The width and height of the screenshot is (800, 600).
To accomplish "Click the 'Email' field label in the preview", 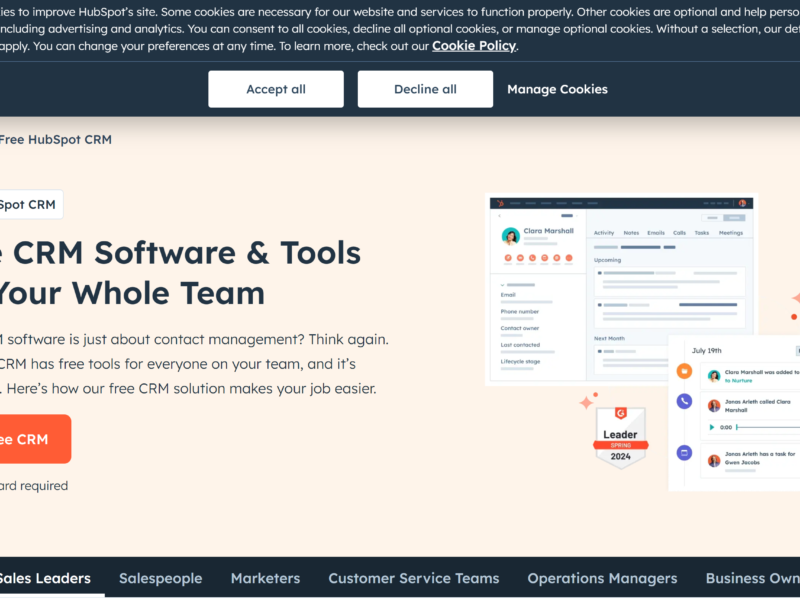I will pos(508,295).
